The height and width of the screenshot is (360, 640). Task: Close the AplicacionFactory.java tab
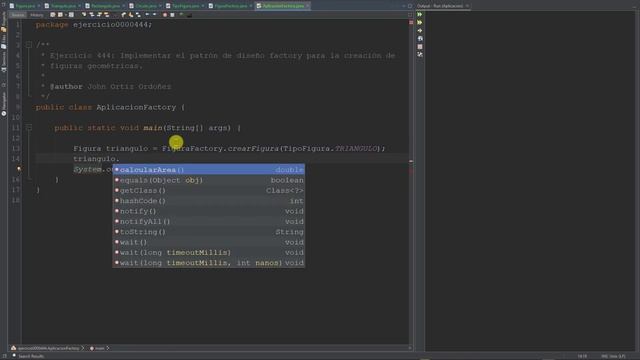pos(308,6)
